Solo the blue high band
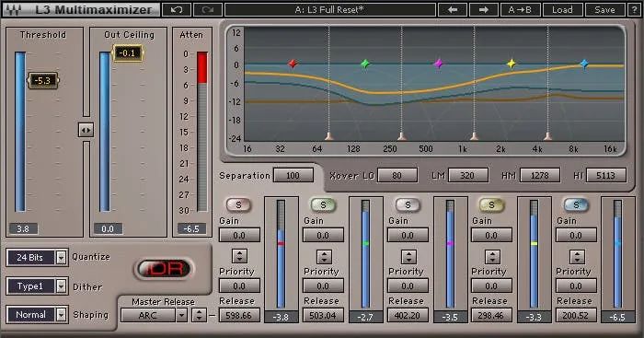Viewport: 644px width, 338px height. tap(576, 204)
